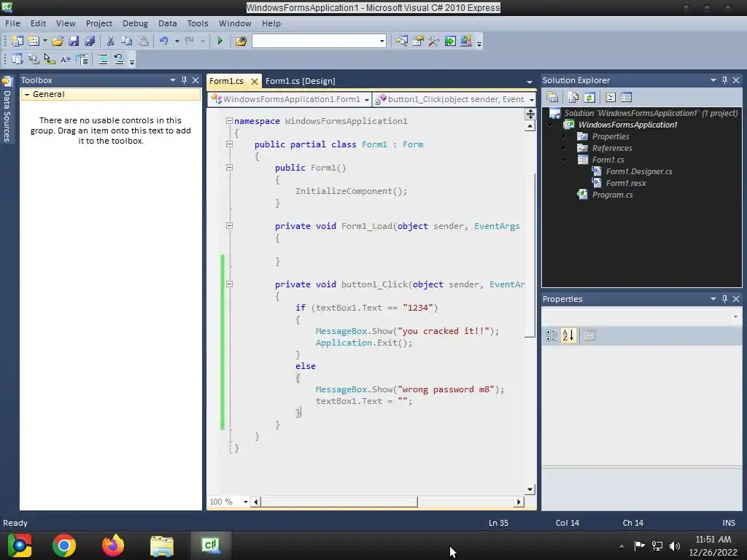Open the WindowsFormsApplication1.Form1 type dropdown
The image size is (747, 560).
pos(366,99)
